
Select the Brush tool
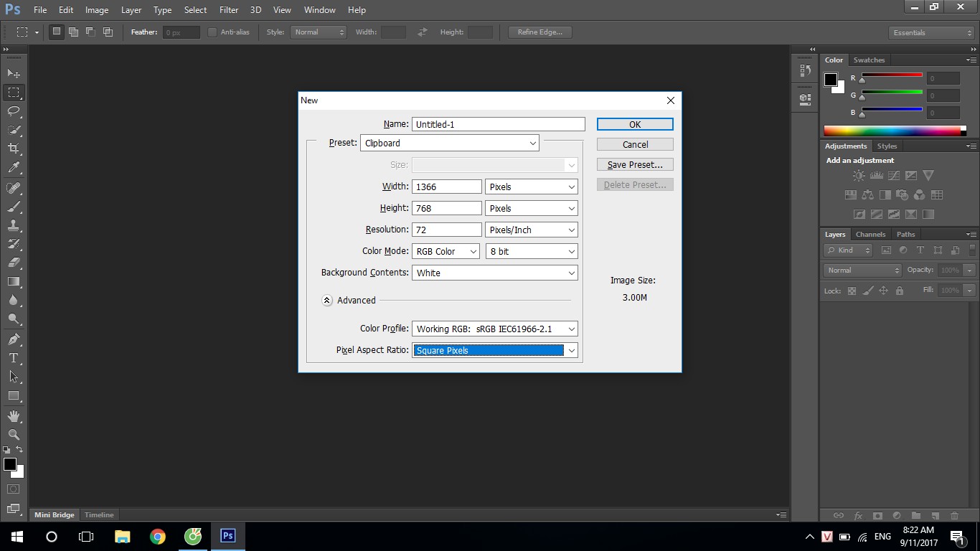tap(14, 207)
